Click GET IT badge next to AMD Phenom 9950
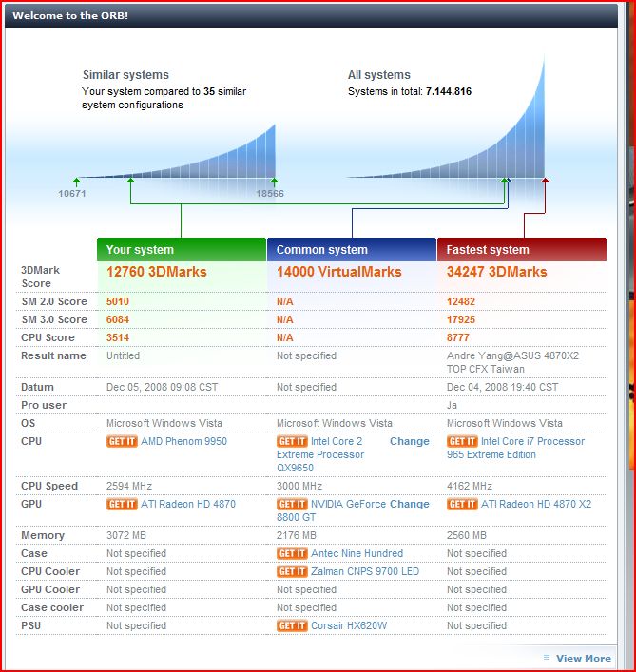 (122, 441)
